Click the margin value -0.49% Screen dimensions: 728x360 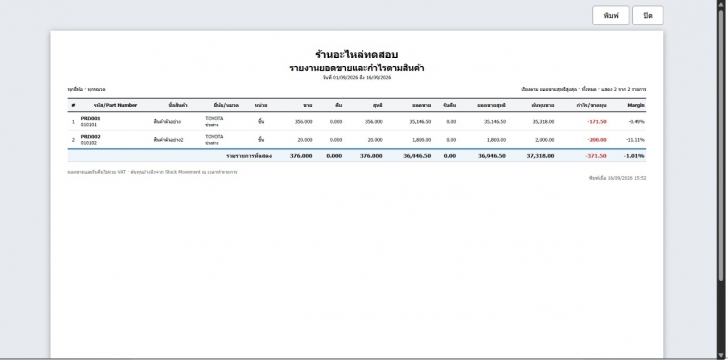(636, 122)
